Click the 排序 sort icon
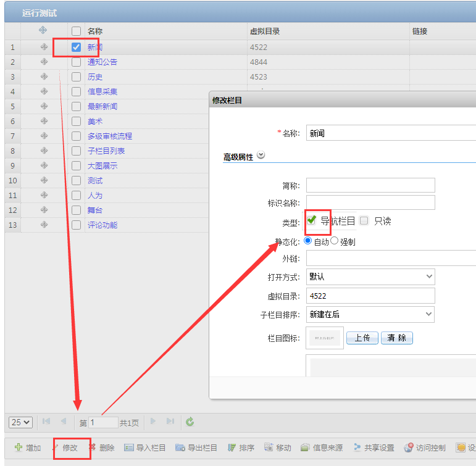The height and width of the screenshot is (466, 476). coord(232,447)
